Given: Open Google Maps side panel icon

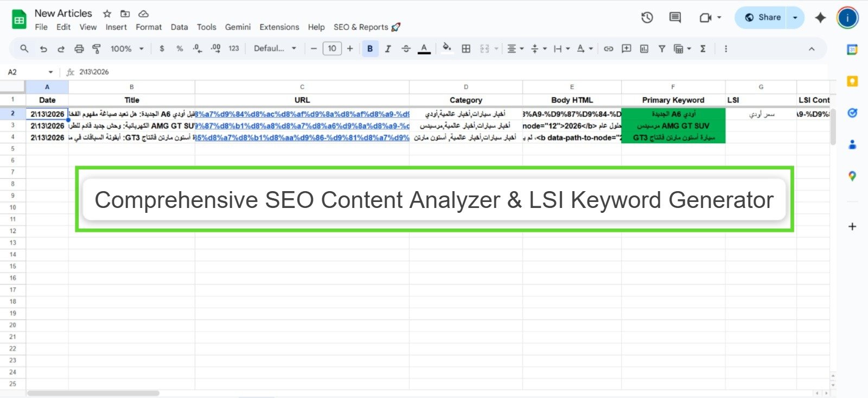Looking at the screenshot, I should click(852, 176).
